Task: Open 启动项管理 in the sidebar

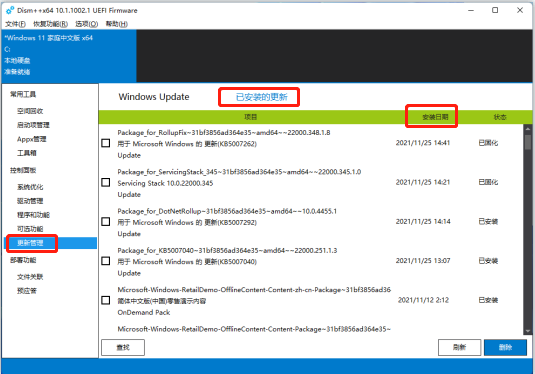Action: tap(33, 125)
